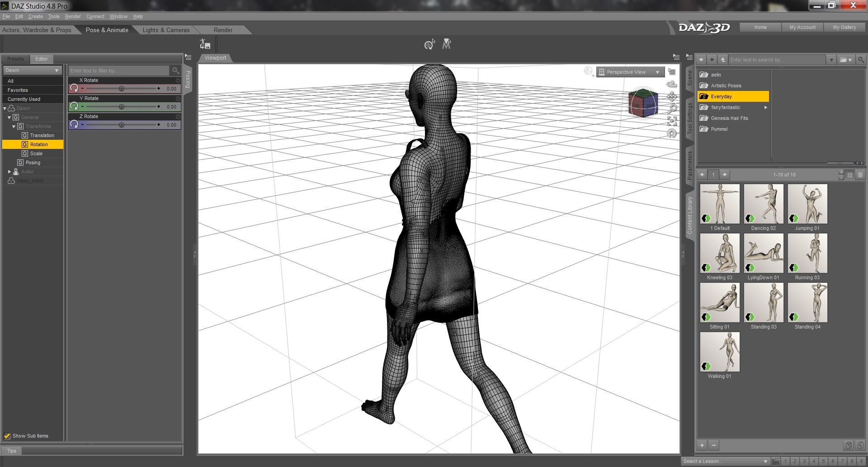
Task: Click the copy icon below content library
Action: [x=849, y=445]
